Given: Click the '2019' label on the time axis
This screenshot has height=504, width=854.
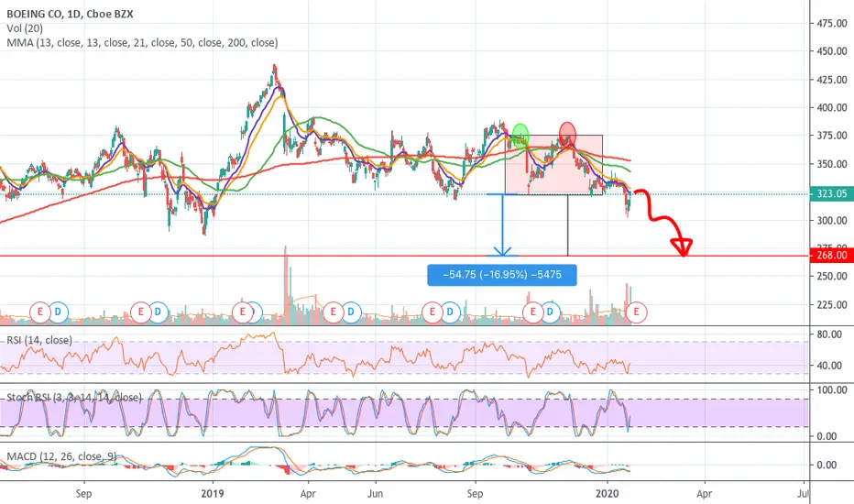Looking at the screenshot, I should pos(213,494).
